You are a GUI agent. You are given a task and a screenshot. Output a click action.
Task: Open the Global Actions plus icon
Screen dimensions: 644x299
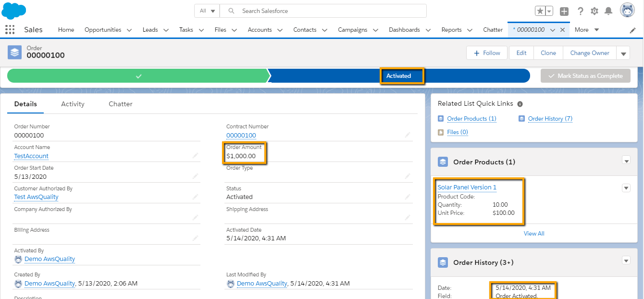(x=564, y=11)
